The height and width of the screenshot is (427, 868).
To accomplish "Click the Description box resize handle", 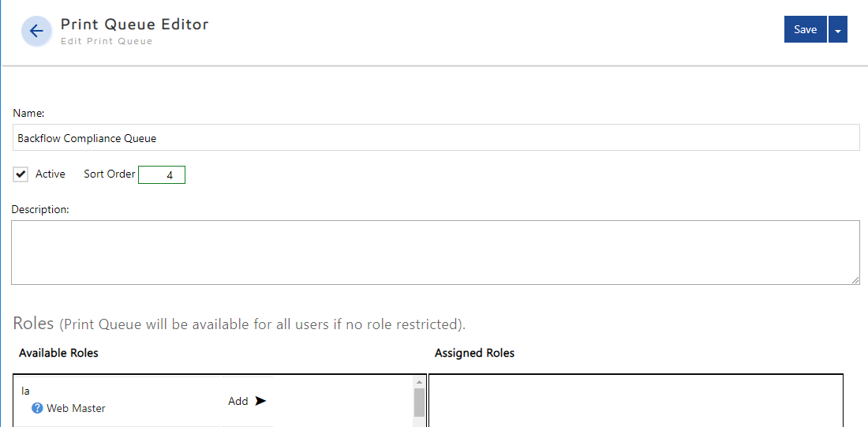I will (855, 280).
